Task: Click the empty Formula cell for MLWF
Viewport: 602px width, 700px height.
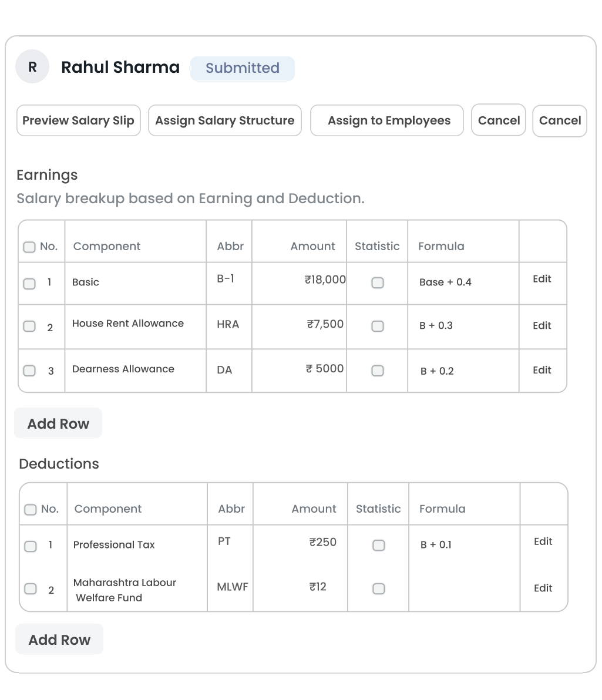Action: (464, 588)
